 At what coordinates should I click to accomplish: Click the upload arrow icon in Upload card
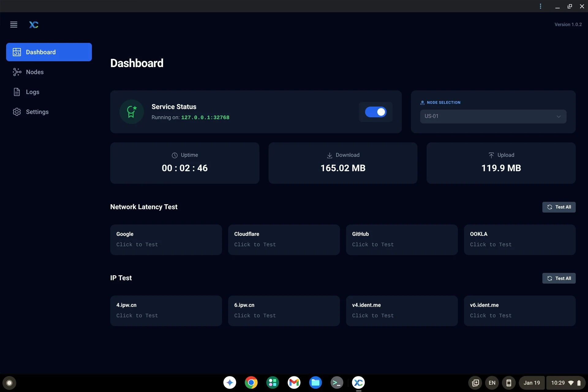[x=492, y=155]
